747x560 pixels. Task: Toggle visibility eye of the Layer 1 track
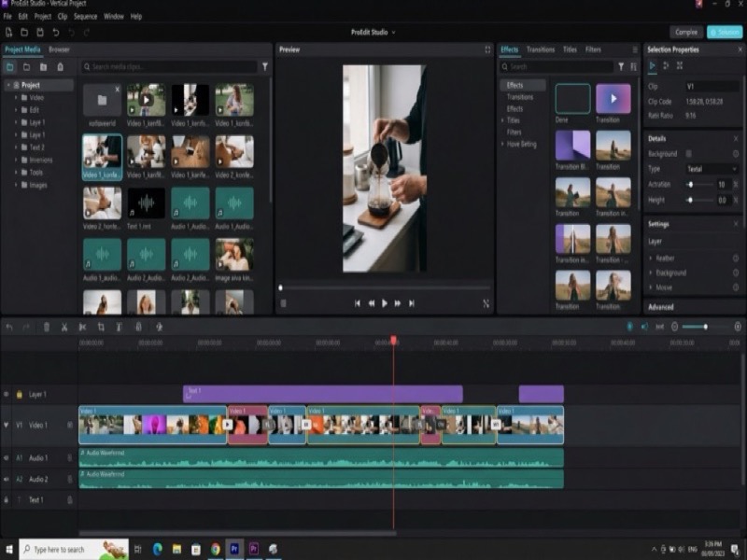click(x=7, y=395)
